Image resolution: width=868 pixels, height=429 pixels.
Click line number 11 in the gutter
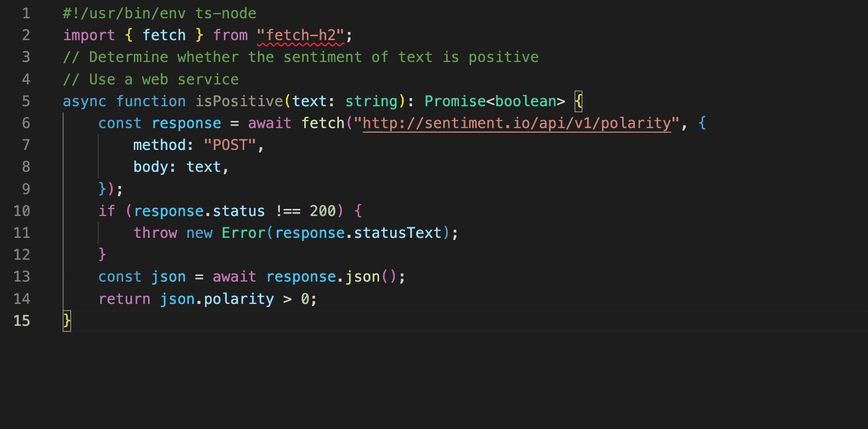pyautogui.click(x=22, y=233)
